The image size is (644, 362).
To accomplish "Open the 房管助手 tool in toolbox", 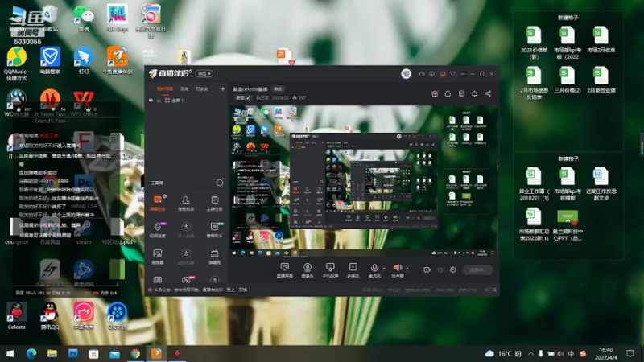I will (x=186, y=203).
